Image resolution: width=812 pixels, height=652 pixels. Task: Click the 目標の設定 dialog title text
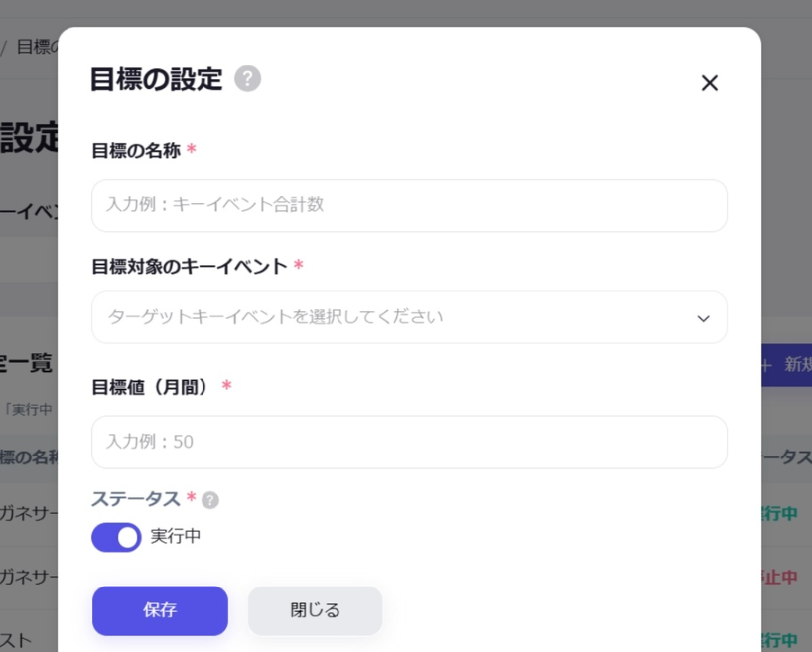coord(156,79)
